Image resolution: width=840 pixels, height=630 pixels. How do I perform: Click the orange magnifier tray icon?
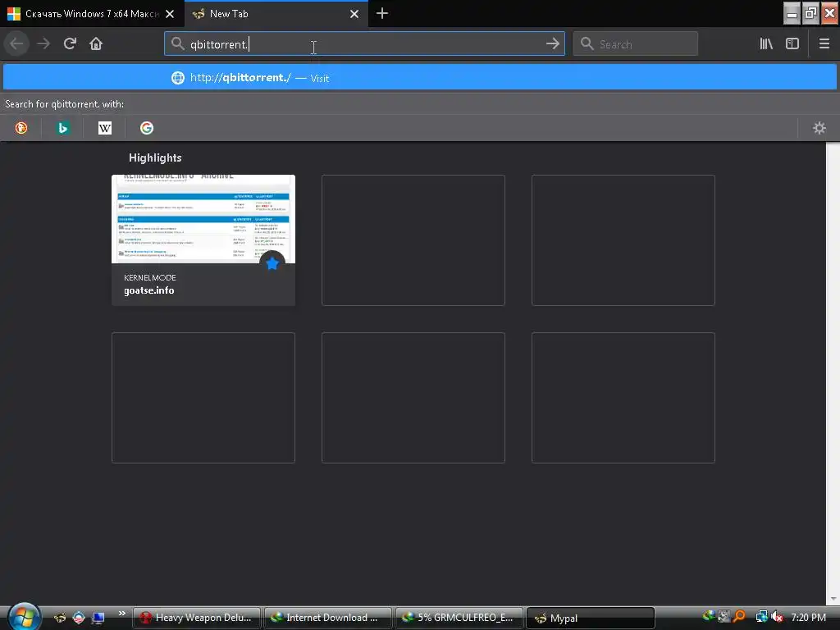(x=740, y=617)
